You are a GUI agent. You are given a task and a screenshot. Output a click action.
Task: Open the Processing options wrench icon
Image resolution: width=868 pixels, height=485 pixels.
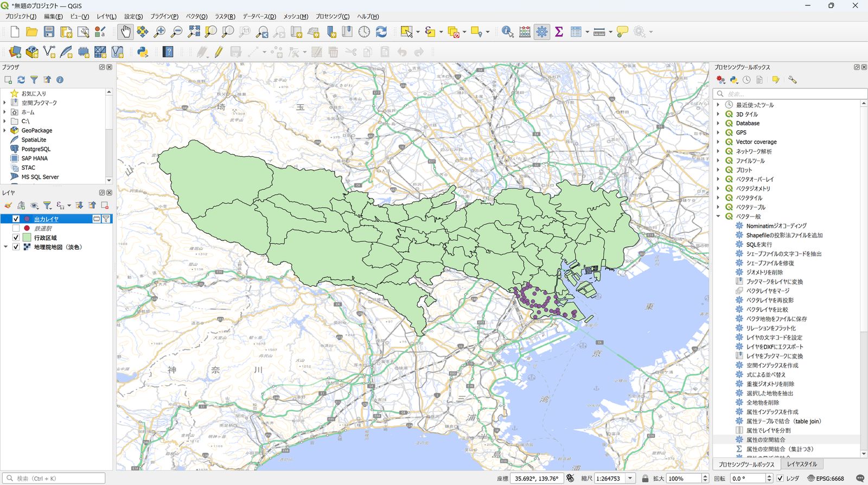point(793,80)
